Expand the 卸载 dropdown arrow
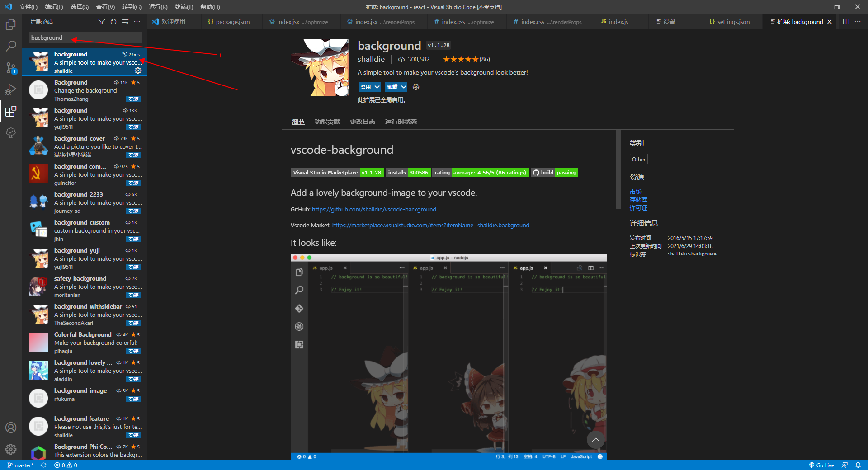The height and width of the screenshot is (470, 868). tap(404, 87)
